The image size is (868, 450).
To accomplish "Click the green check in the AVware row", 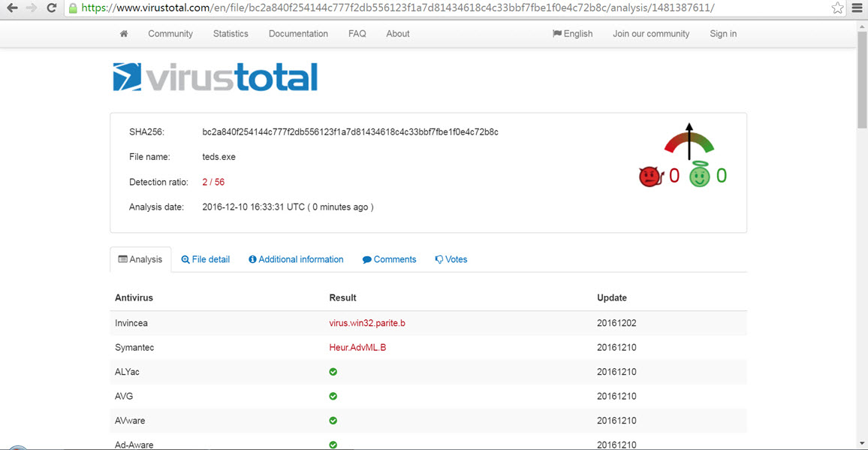I will [333, 421].
